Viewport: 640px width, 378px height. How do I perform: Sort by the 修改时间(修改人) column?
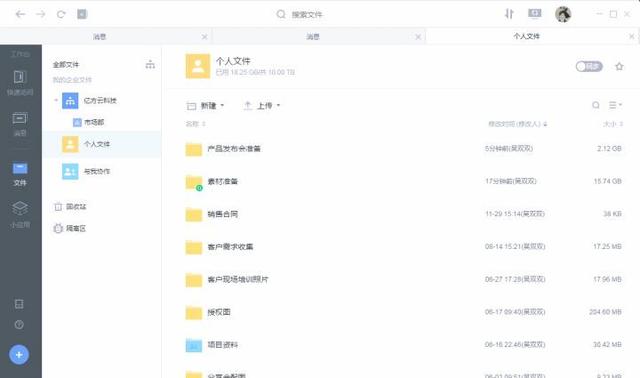point(518,124)
